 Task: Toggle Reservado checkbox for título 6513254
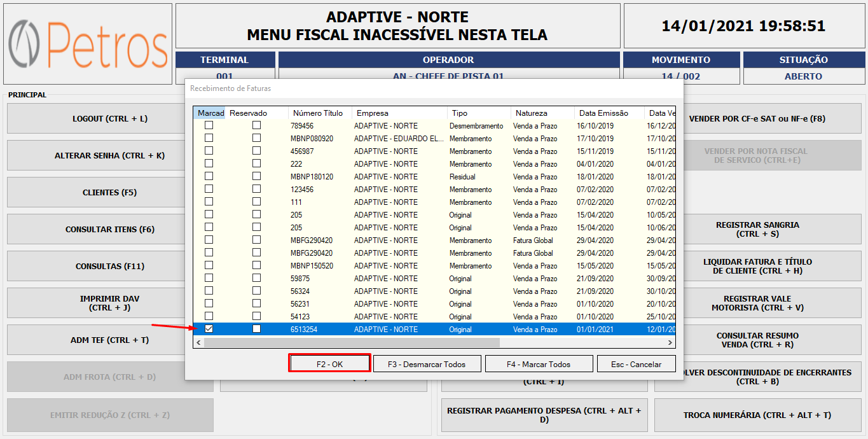(x=256, y=329)
